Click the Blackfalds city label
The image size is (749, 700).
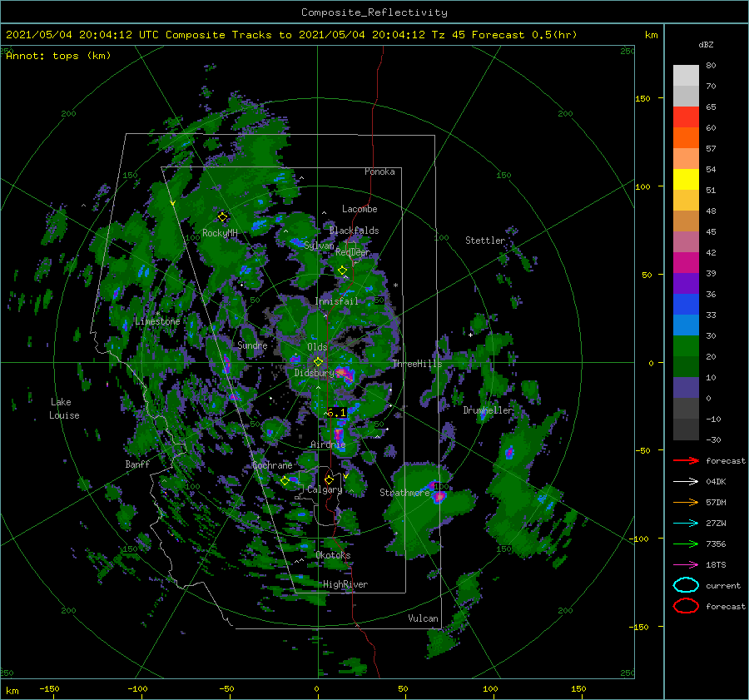point(354,231)
